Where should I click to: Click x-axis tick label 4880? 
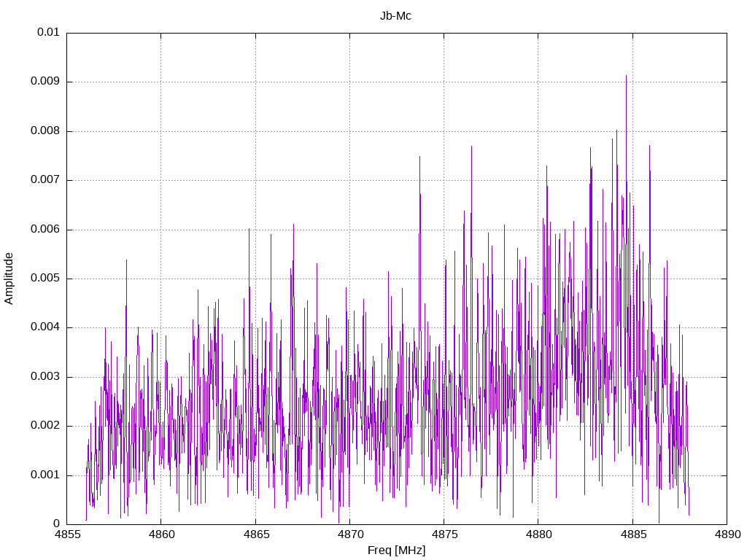point(538,534)
